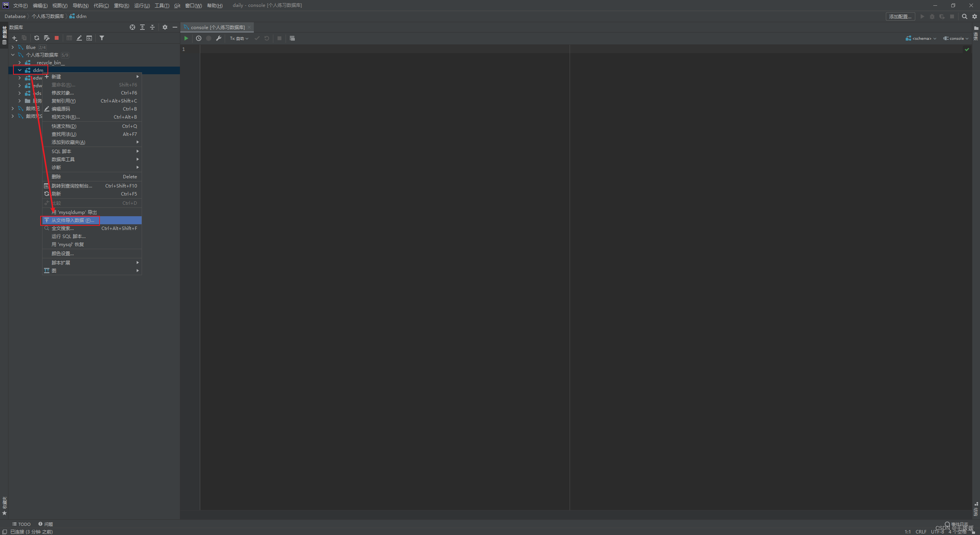Open the TODO tool window
Screen dimensions: 980x535
[21, 524]
